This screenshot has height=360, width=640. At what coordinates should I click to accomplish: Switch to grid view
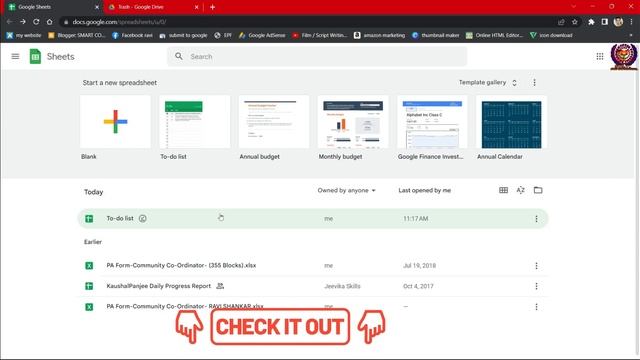(x=503, y=190)
